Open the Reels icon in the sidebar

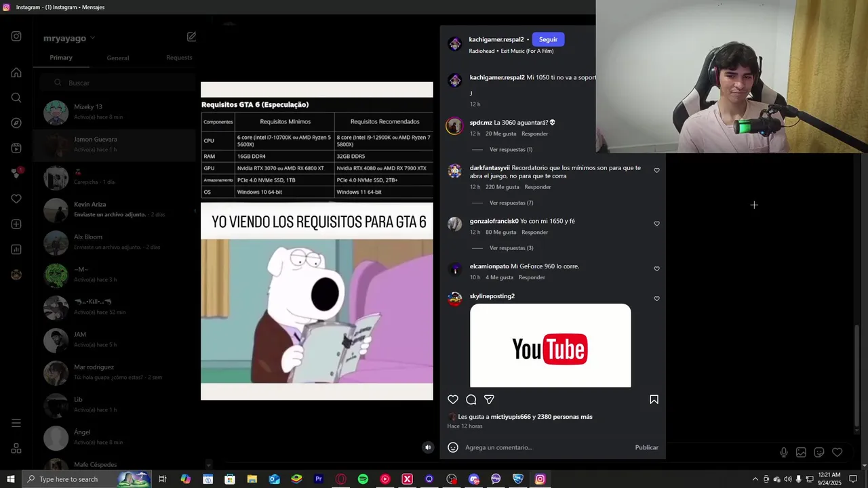coord(16,148)
